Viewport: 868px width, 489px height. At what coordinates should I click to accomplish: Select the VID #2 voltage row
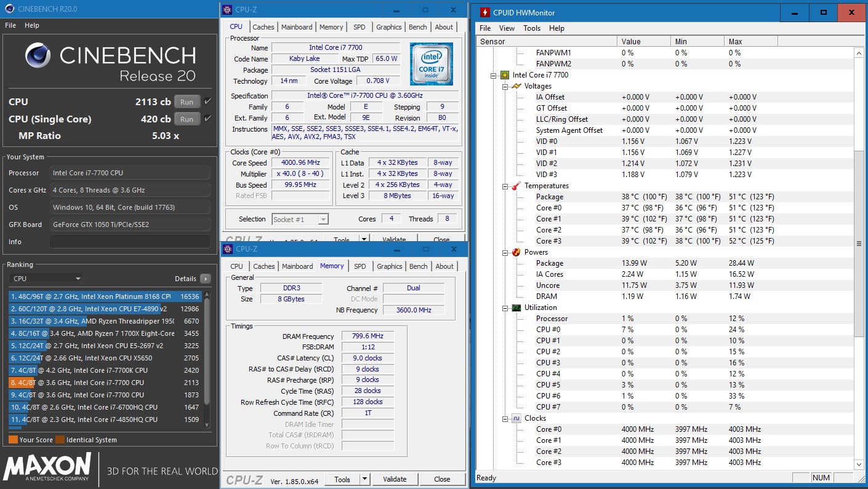point(665,164)
